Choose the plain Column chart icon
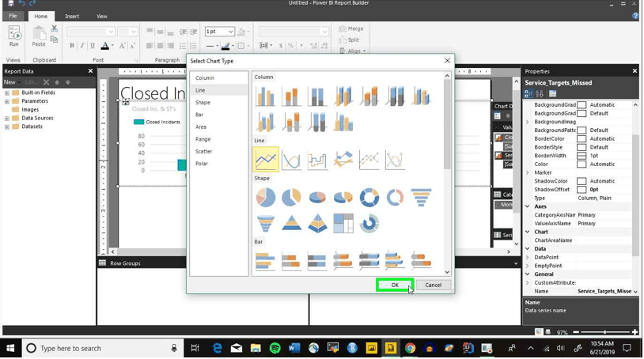 coord(265,96)
